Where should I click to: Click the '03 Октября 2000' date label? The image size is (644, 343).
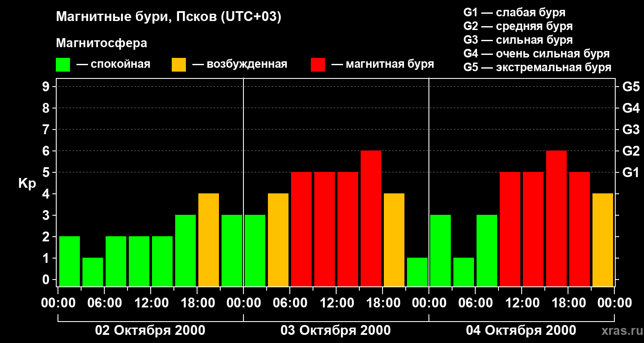pyautogui.click(x=336, y=331)
